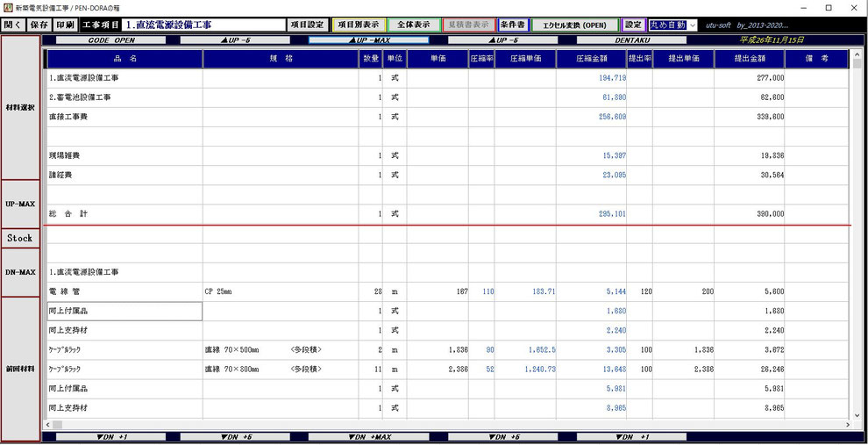Click the 前回材料 side panel button

[21, 370]
